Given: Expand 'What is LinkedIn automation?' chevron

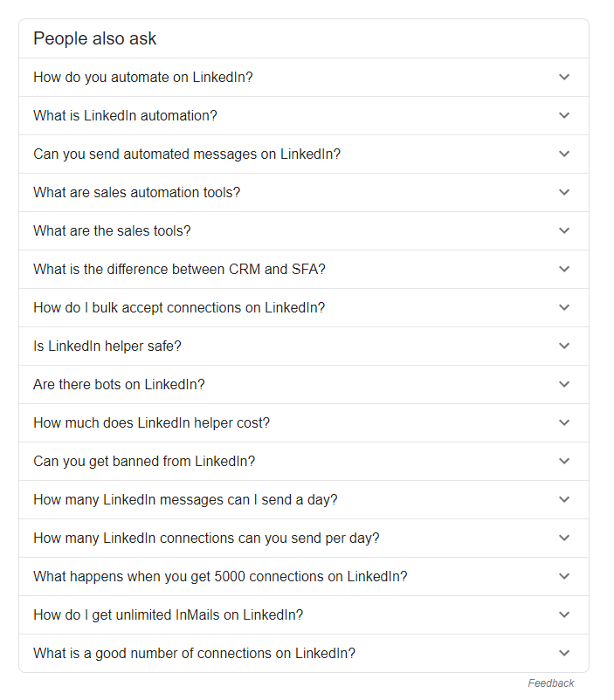Looking at the screenshot, I should [x=564, y=115].
